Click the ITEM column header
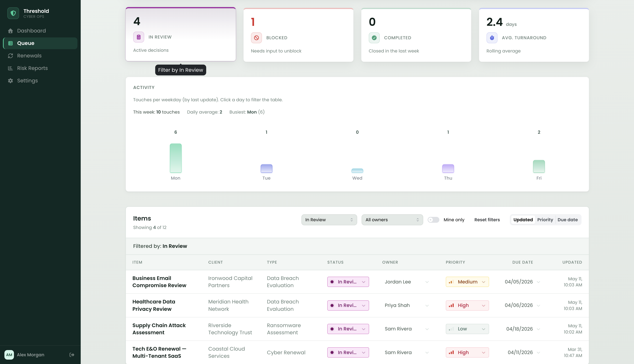The width and height of the screenshot is (634, 364). point(137,262)
